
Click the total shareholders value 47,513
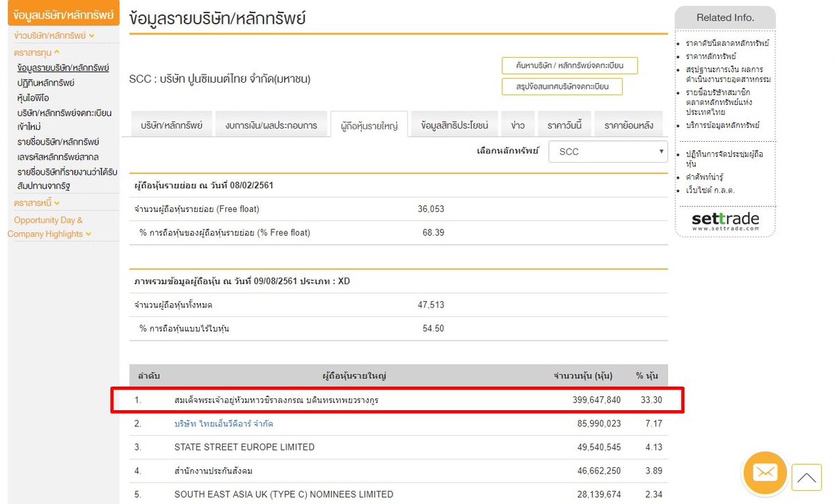coord(431,304)
